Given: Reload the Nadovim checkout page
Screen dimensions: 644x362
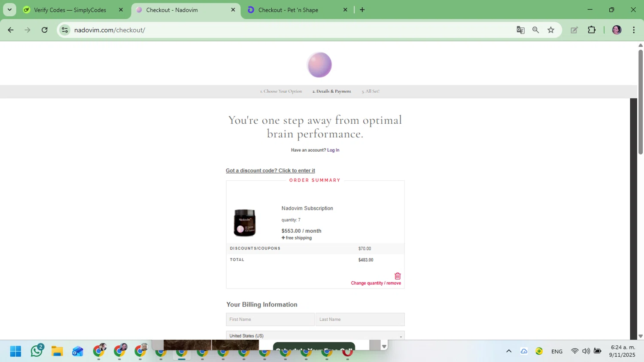Looking at the screenshot, I should [x=45, y=30].
